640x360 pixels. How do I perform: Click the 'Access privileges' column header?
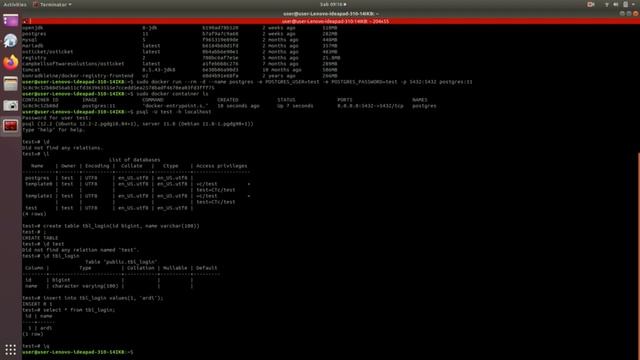tap(222, 166)
